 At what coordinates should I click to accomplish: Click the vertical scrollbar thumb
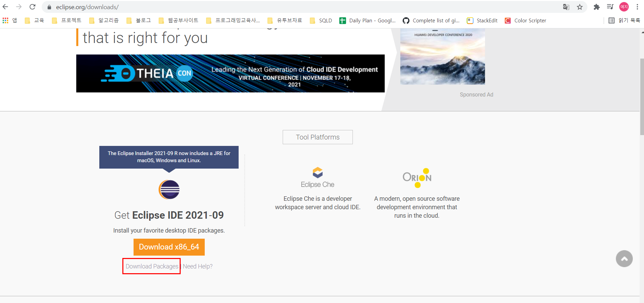tap(642, 96)
